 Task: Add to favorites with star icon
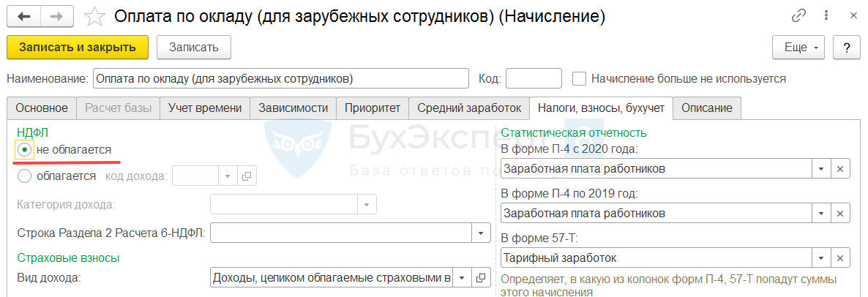point(95,15)
